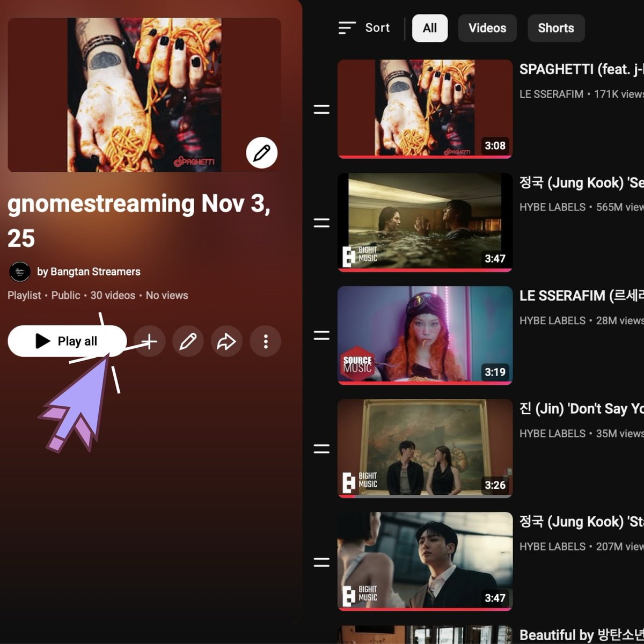
Task: Open the LE SSERAFIM (르세라핌 video title
Action: click(x=581, y=296)
